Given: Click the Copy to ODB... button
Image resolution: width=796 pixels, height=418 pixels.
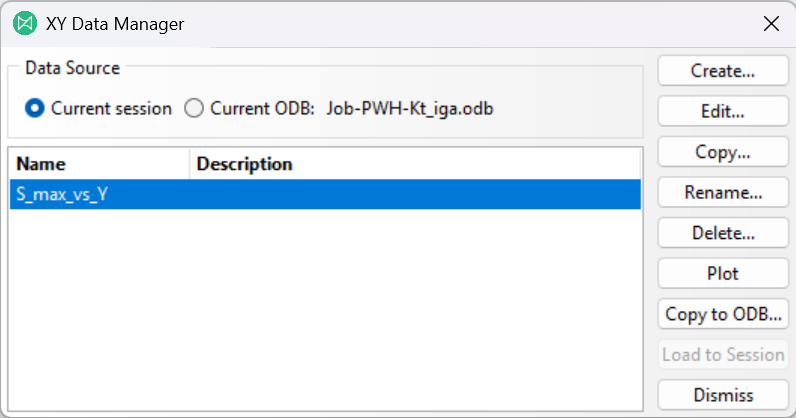Looking at the screenshot, I should 723,314.
